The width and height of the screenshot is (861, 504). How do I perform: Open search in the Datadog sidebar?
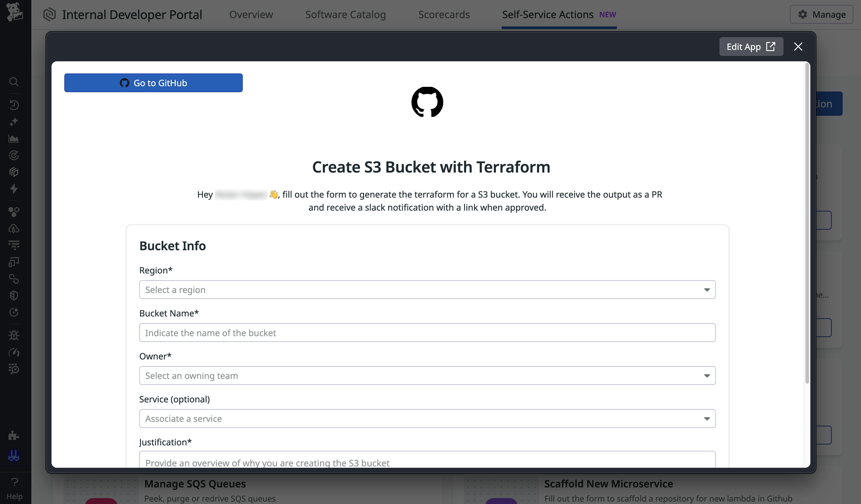coord(14,82)
